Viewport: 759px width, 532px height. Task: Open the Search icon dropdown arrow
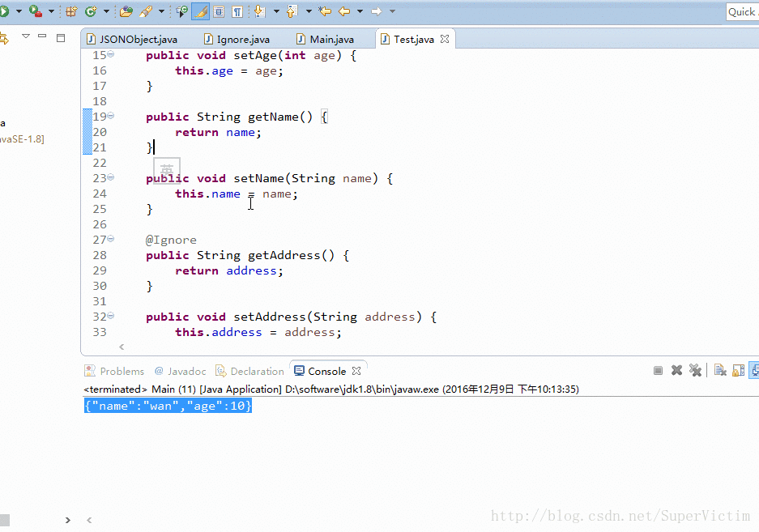(161, 11)
